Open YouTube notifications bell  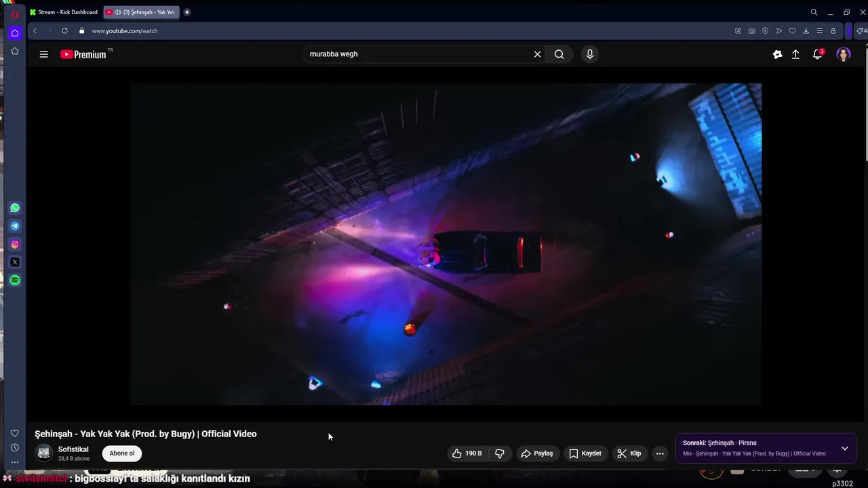818,54
